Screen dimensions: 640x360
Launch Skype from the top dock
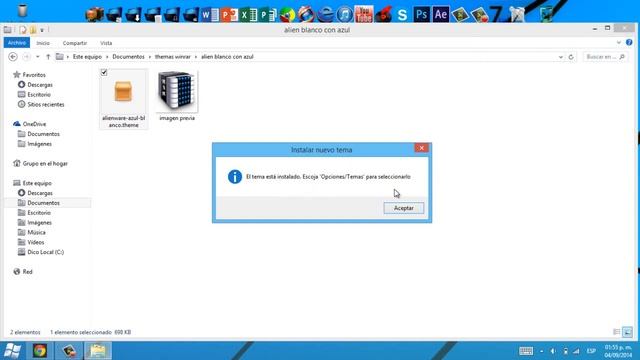point(402,15)
